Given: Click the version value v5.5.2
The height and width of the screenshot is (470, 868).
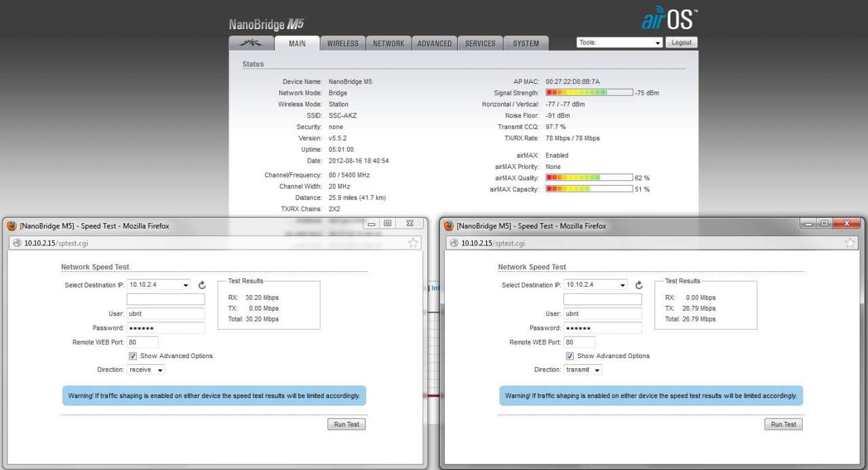Looking at the screenshot, I should (x=338, y=138).
